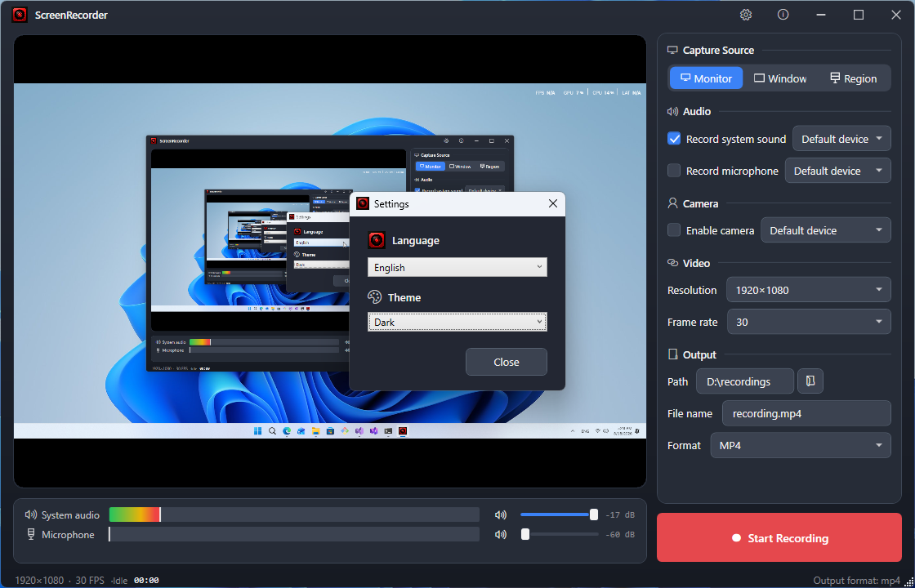Screen dimensions: 915x588
Task: Click the "Capture Source" section heading
Action: (718, 50)
